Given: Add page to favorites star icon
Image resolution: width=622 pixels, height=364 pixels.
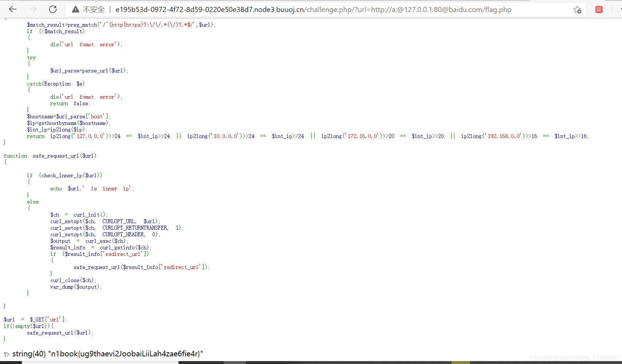Looking at the screenshot, I should click(577, 10).
